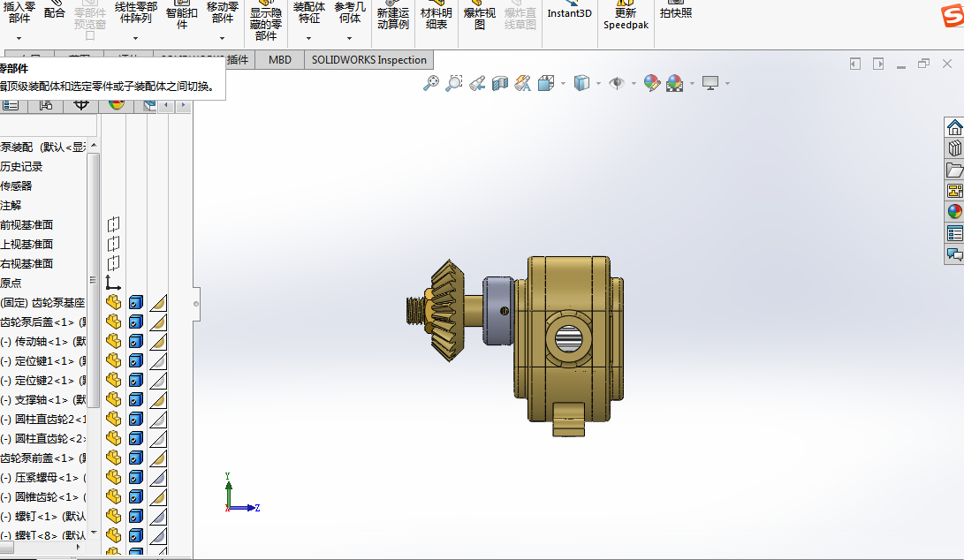
Task: Click the Zoom to Fit magnifier icon
Action: [431, 83]
